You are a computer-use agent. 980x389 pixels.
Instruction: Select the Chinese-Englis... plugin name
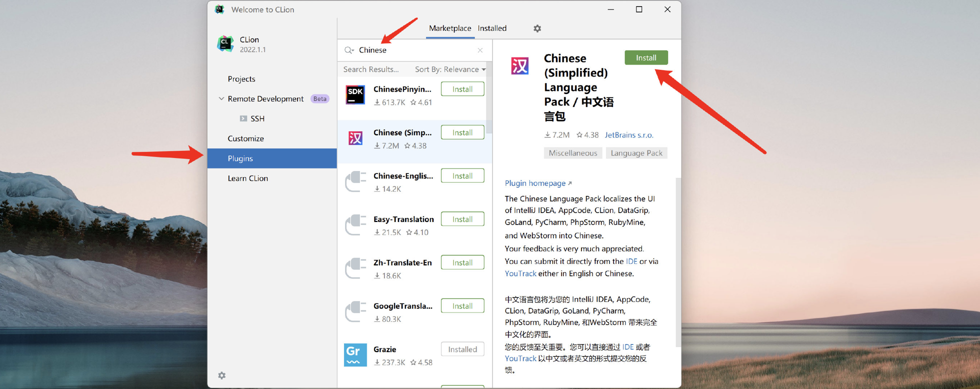[403, 176]
